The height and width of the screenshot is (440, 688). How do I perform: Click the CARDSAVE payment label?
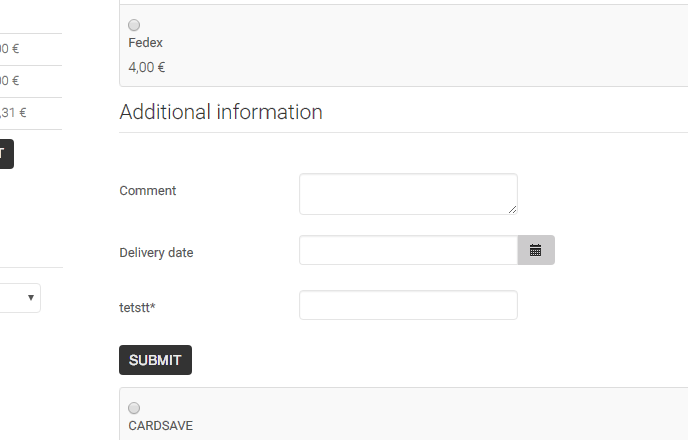[160, 426]
